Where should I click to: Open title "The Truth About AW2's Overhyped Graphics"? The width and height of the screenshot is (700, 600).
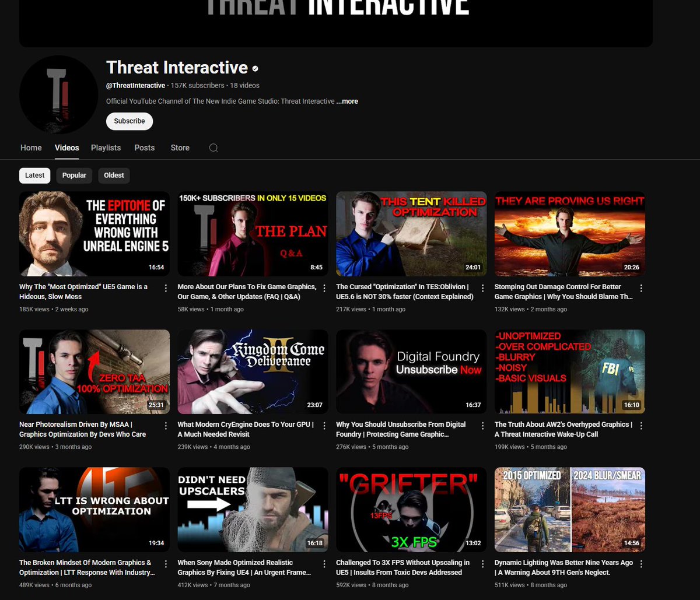(x=563, y=429)
